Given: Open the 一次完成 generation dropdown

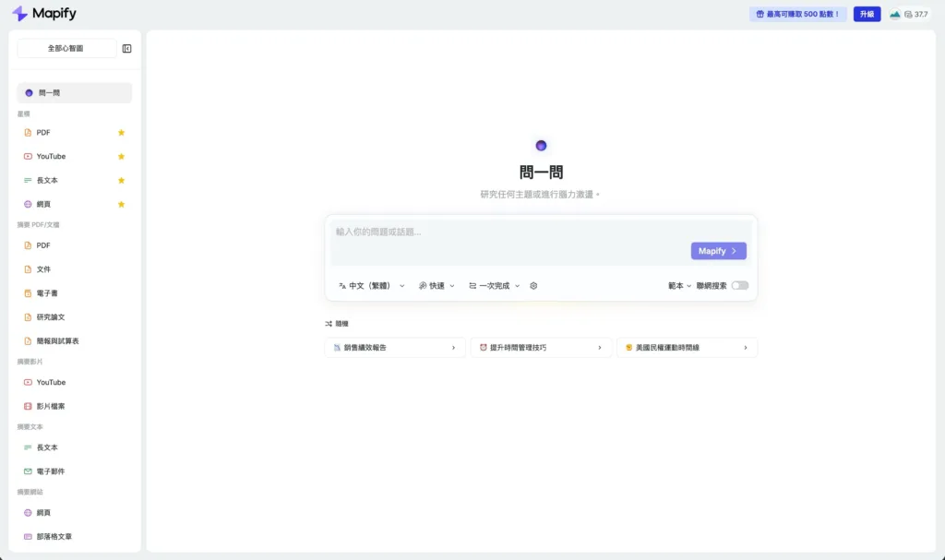Looking at the screenshot, I should click(x=493, y=285).
